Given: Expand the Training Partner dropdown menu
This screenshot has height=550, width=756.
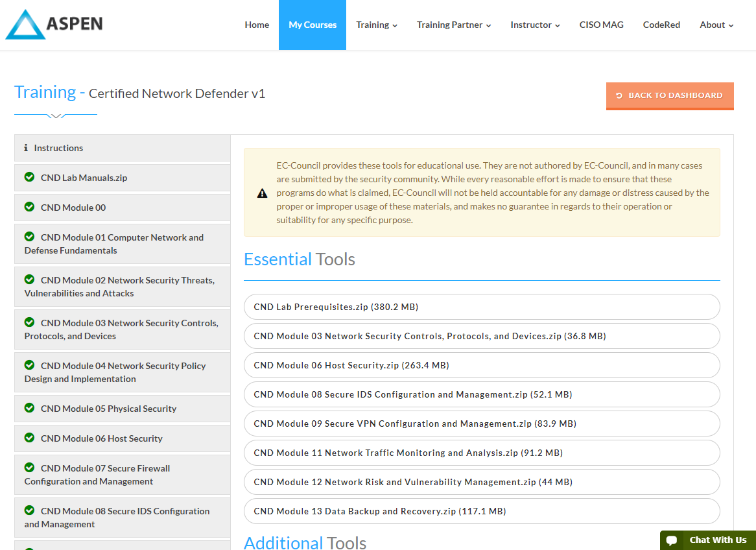Looking at the screenshot, I should pyautogui.click(x=454, y=25).
